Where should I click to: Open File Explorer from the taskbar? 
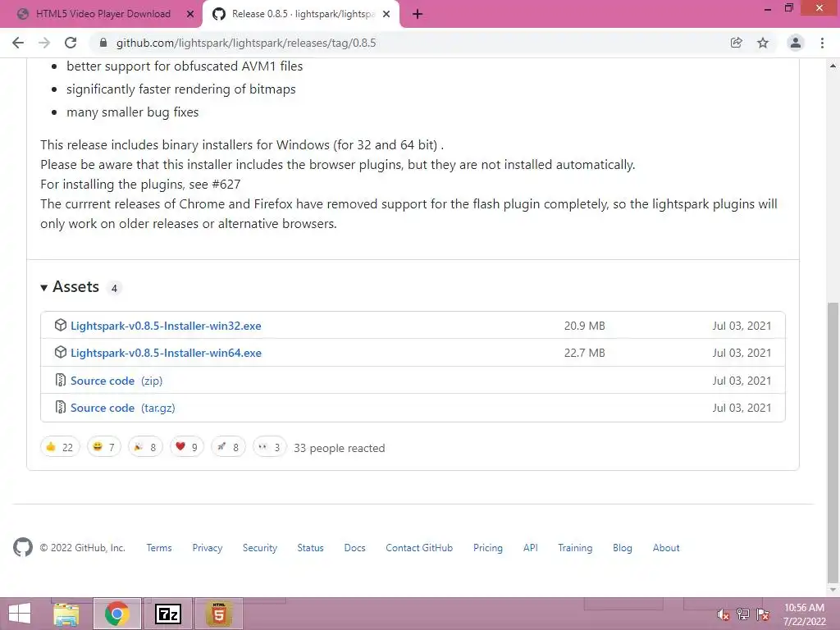(66, 614)
